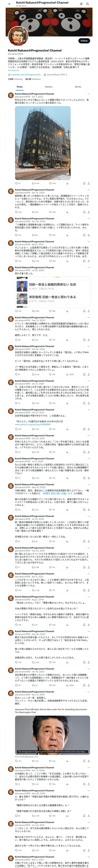98x868 pixels.
Task: Open the youtube.com/c/Progressive profile link
Action: tap(25, 75)
